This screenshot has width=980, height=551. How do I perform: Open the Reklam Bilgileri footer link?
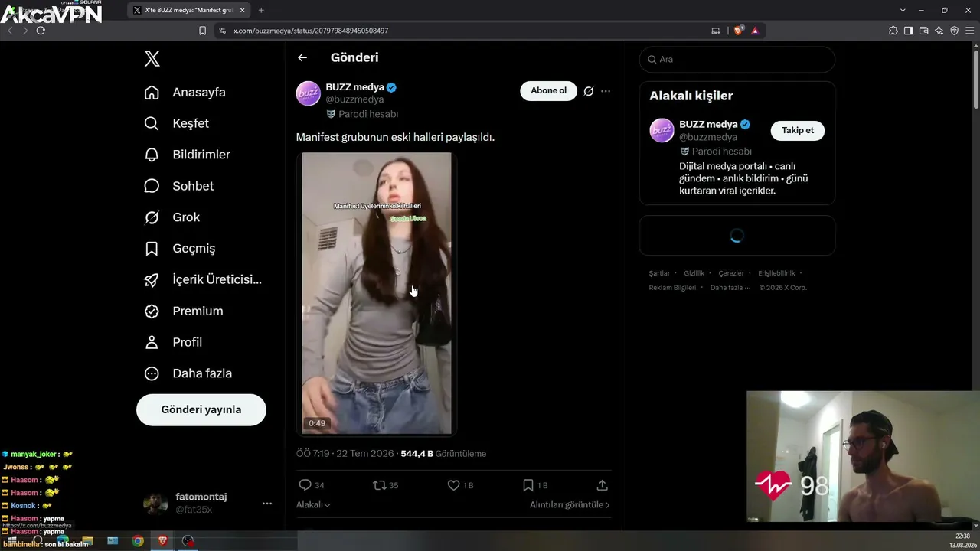point(672,288)
